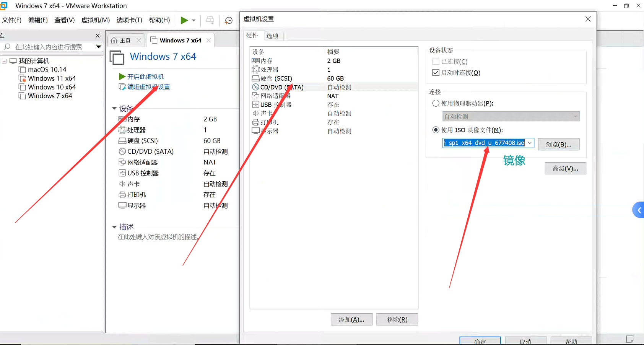The height and width of the screenshot is (345, 644).
Task: Click the 网络适配器 icon in VM summary
Action: (x=122, y=162)
